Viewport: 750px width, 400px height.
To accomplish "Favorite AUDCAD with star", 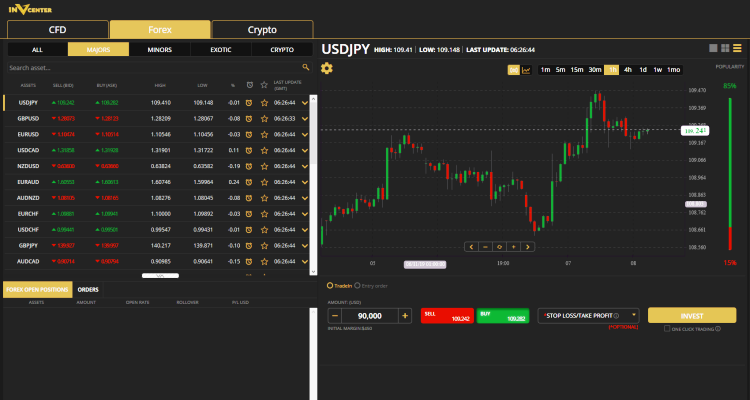I will pyautogui.click(x=264, y=261).
